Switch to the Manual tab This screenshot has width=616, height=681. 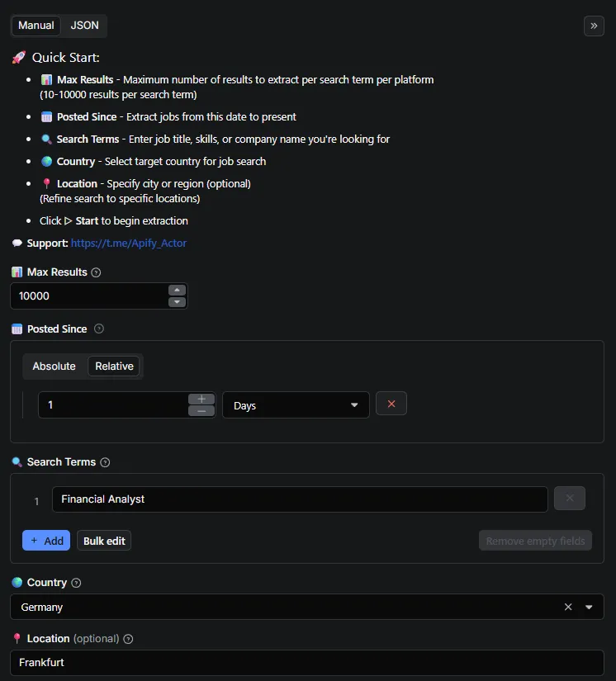pos(36,26)
